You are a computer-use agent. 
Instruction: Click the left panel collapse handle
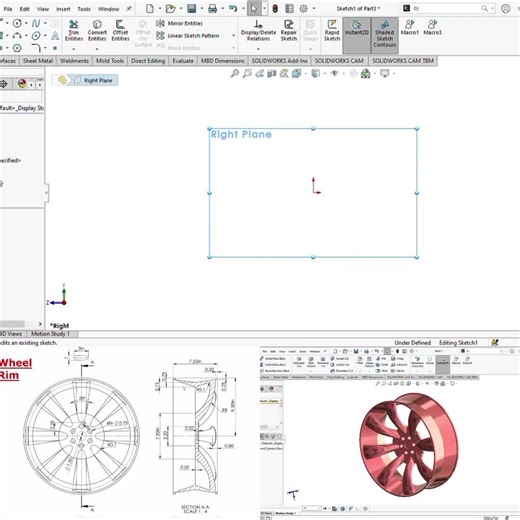pyautogui.click(x=47, y=193)
